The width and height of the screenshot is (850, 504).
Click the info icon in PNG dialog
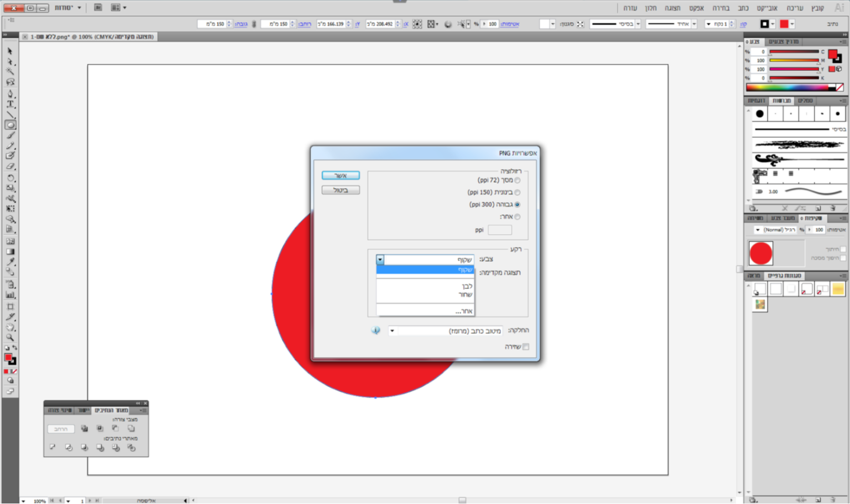click(375, 330)
